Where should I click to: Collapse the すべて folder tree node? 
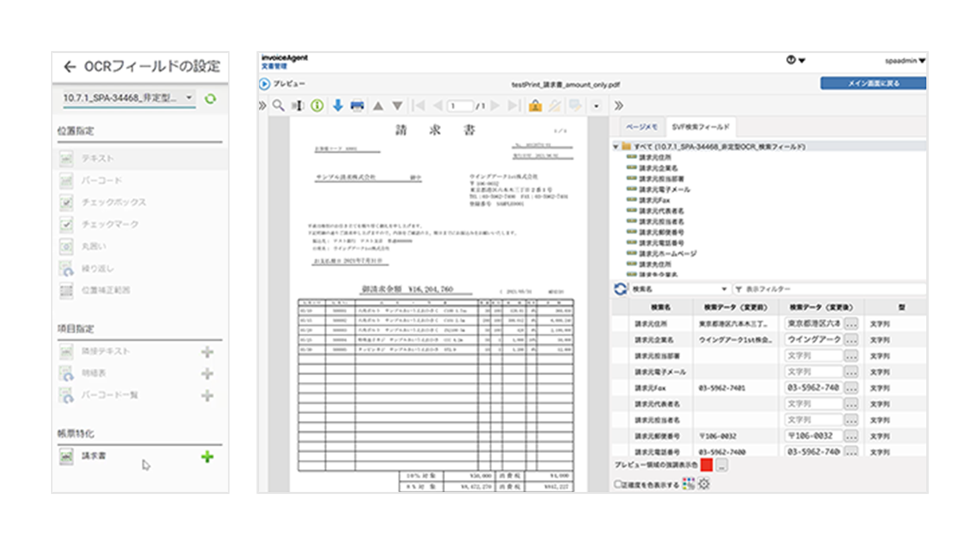[x=616, y=146]
